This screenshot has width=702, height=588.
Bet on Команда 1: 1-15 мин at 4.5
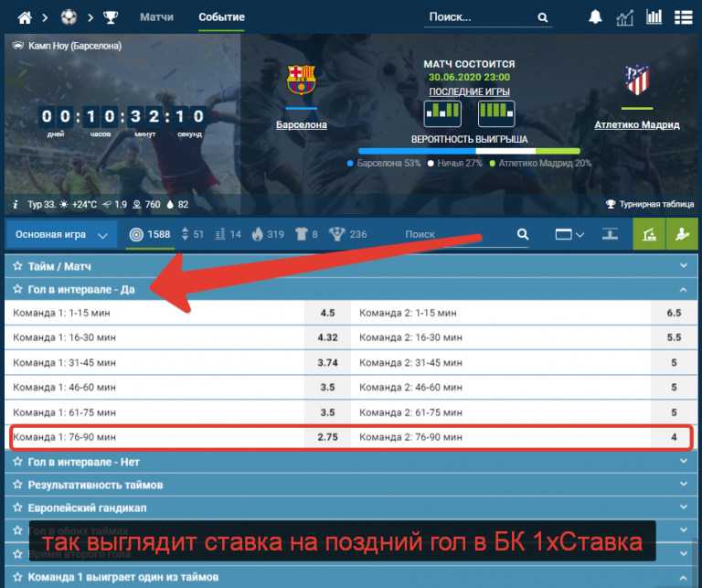point(328,313)
